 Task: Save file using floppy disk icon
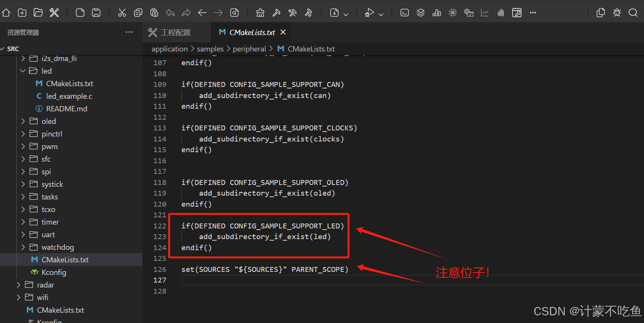(96, 13)
